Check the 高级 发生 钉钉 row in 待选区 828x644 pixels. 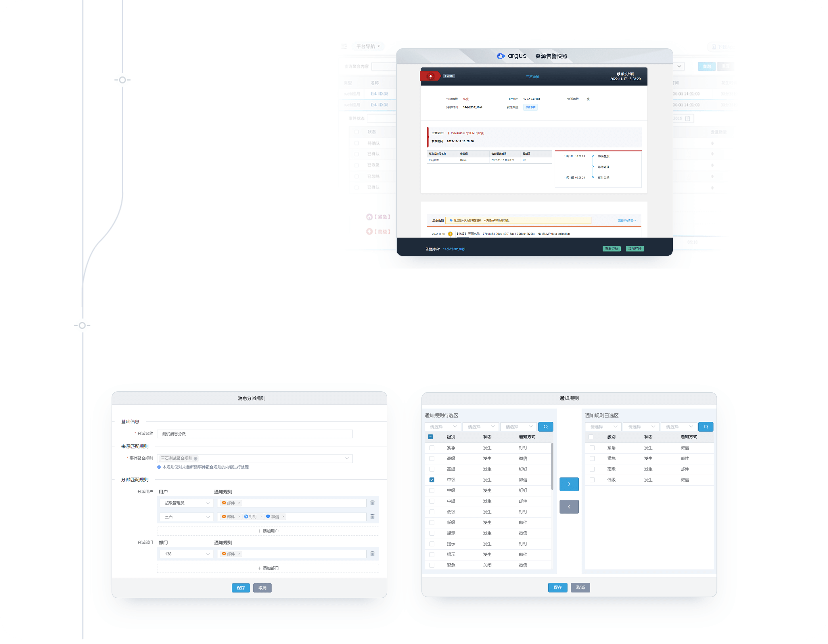click(x=432, y=469)
